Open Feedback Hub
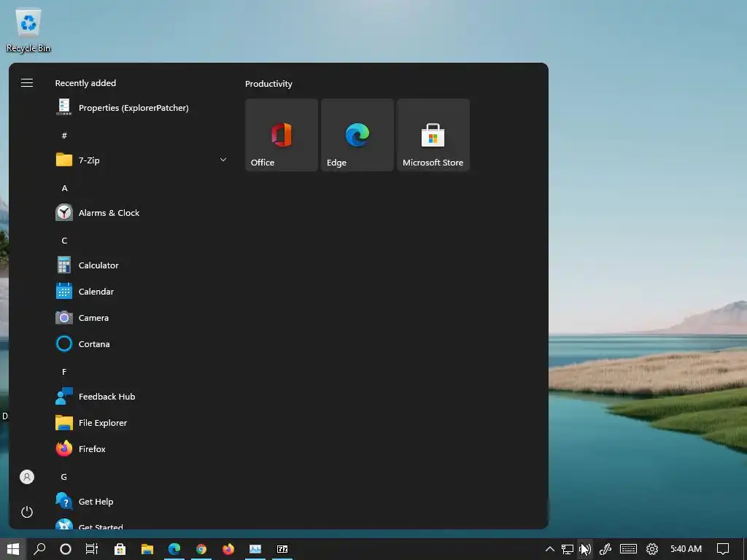Viewport: 747px width, 560px height. coord(142,396)
